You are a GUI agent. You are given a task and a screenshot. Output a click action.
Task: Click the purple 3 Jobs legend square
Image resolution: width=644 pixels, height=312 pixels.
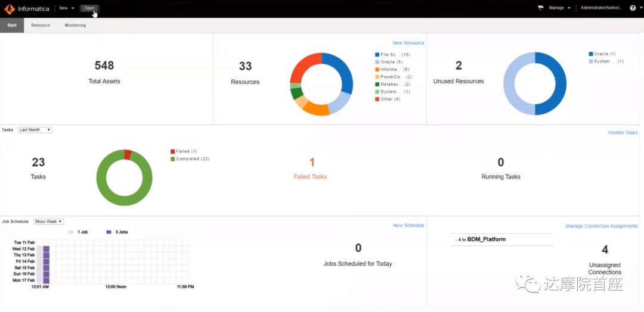pyautogui.click(x=109, y=232)
